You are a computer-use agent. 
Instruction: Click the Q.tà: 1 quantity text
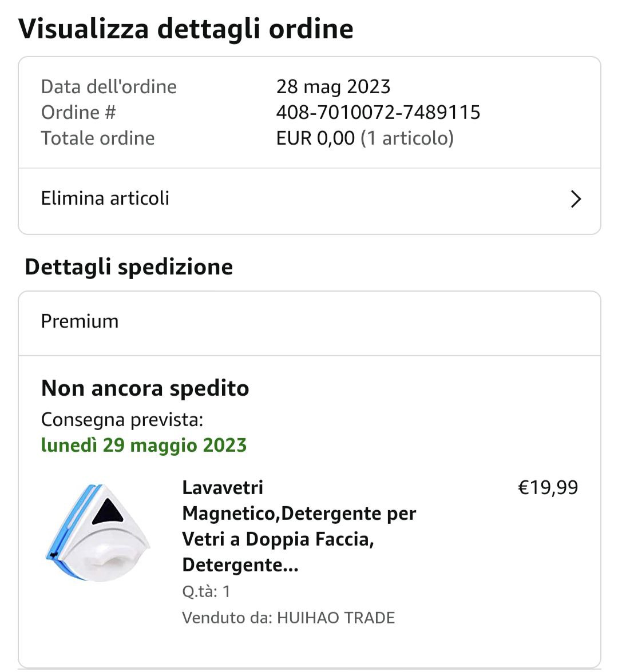point(206,591)
